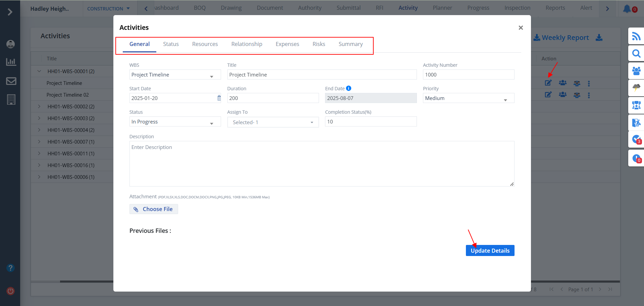Click the End Date info icon

348,88
